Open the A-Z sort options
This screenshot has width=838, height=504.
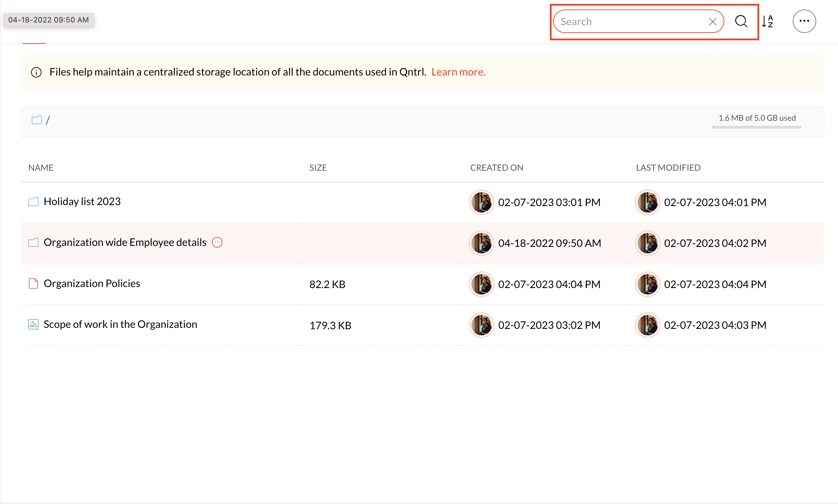768,21
